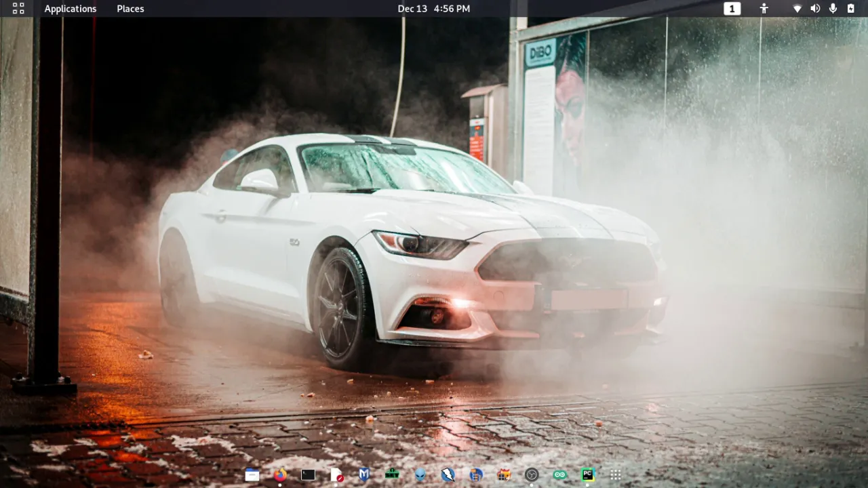Open the Places menu
Viewport: 868px width, 488px height.
pyautogui.click(x=130, y=9)
